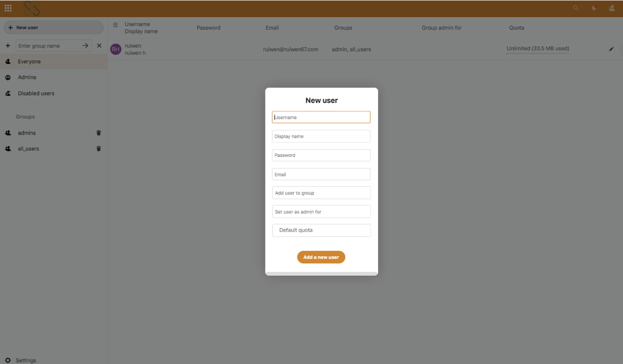The image size is (623, 364).
Task: Submit group name with the arrow button
Action: (x=85, y=46)
